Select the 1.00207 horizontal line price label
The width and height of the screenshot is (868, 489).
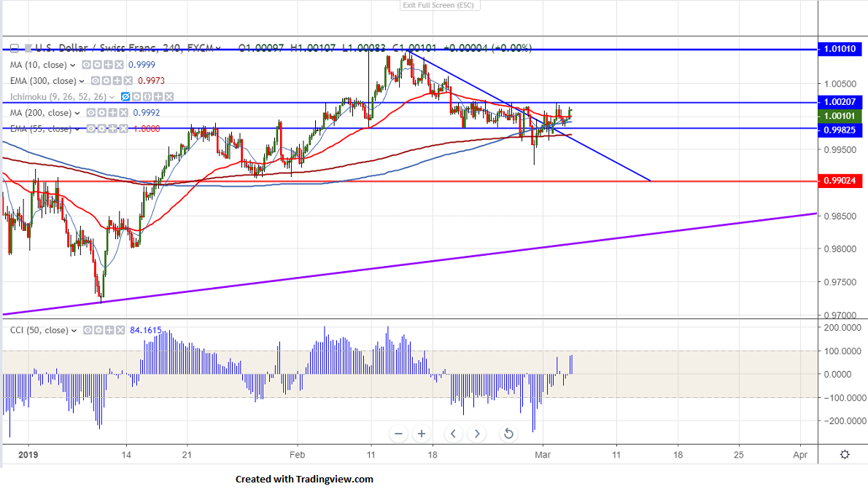pos(840,102)
